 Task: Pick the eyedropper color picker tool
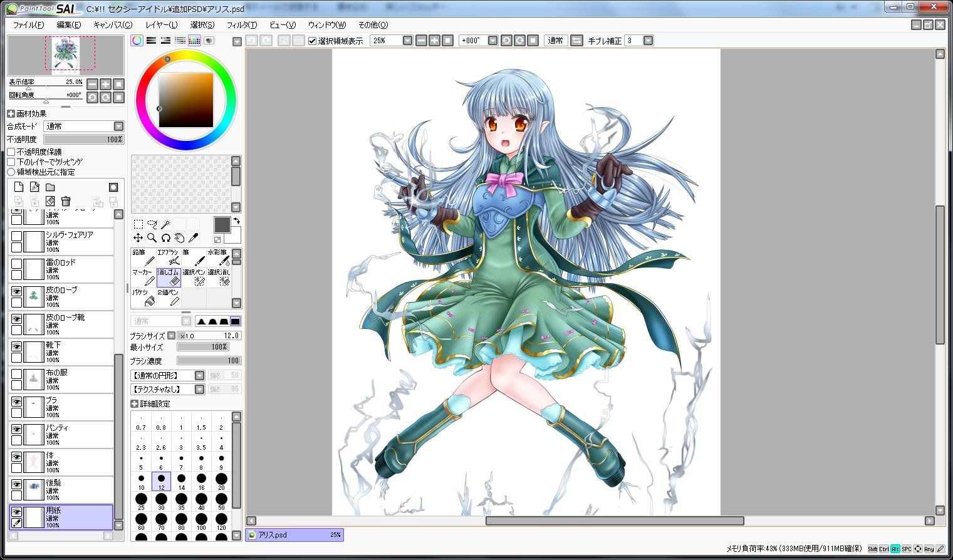tap(193, 238)
